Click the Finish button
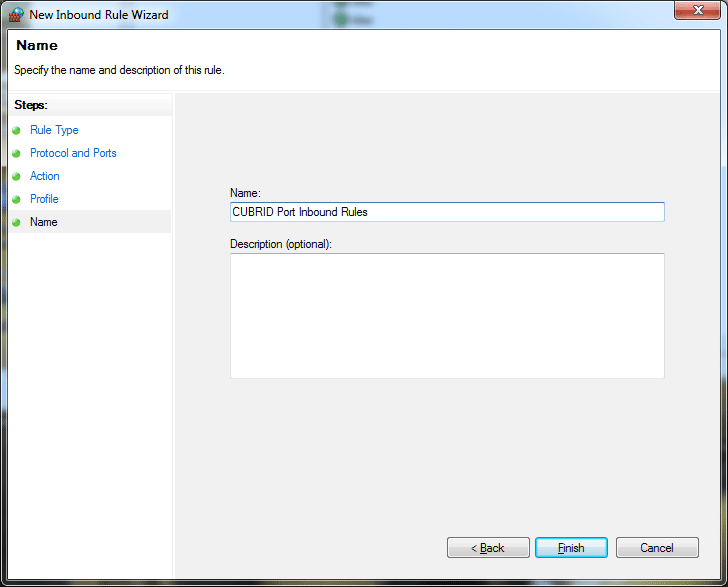728x587 pixels. 571,548
